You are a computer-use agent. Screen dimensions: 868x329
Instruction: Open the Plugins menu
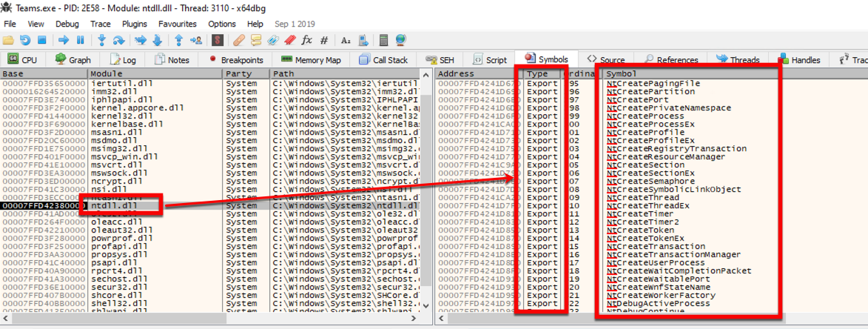click(x=134, y=24)
